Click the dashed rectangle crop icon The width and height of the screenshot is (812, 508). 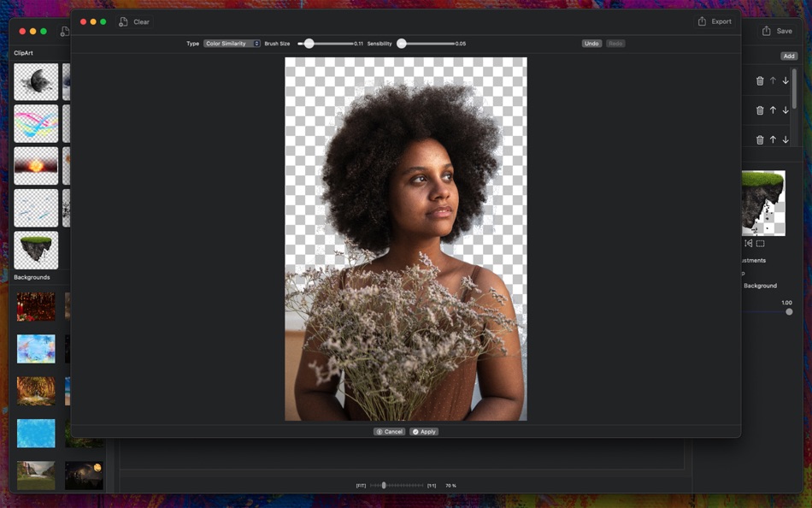[760, 243]
